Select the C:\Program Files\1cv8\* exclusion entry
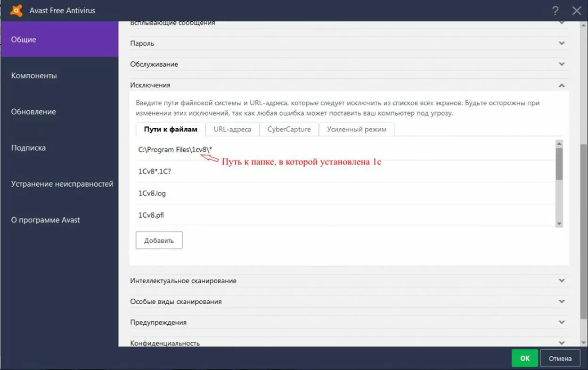588x370 pixels. (x=345, y=149)
